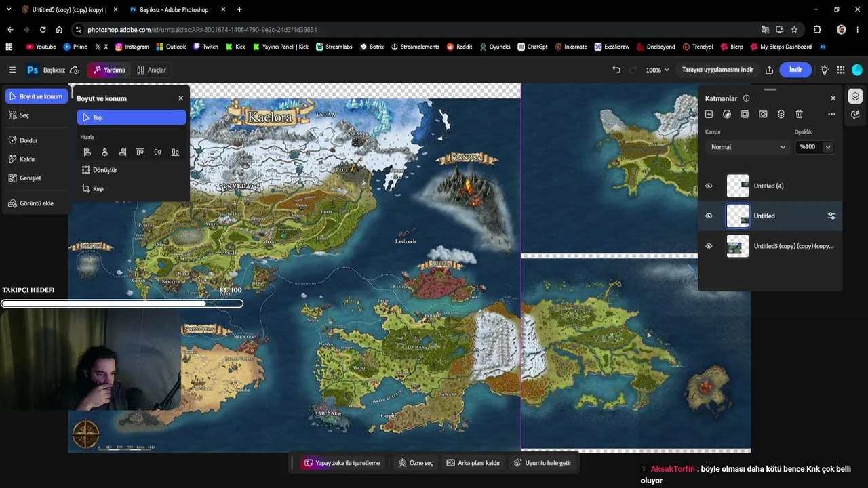The height and width of the screenshot is (488, 868).
Task: Select the Untitled (4) layer thumbnail
Action: (738, 186)
